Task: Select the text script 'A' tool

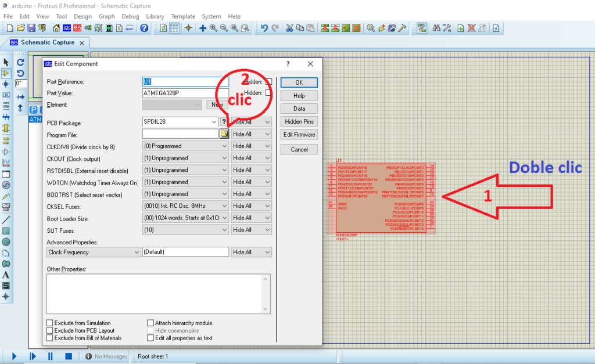Action: tap(6, 275)
